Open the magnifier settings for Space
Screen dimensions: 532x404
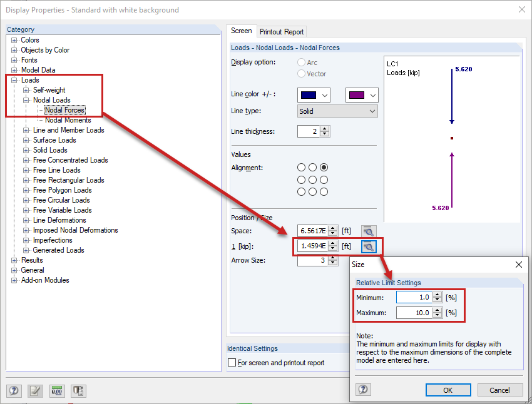point(369,231)
